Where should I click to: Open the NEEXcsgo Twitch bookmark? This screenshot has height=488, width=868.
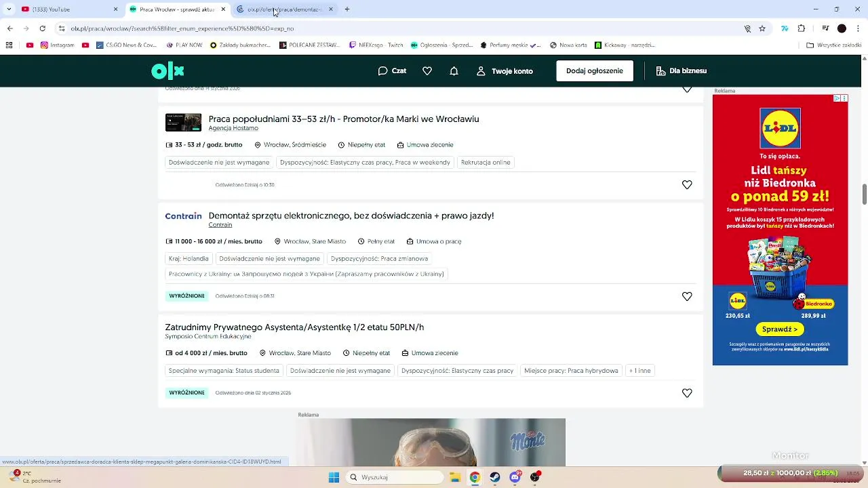(x=376, y=45)
